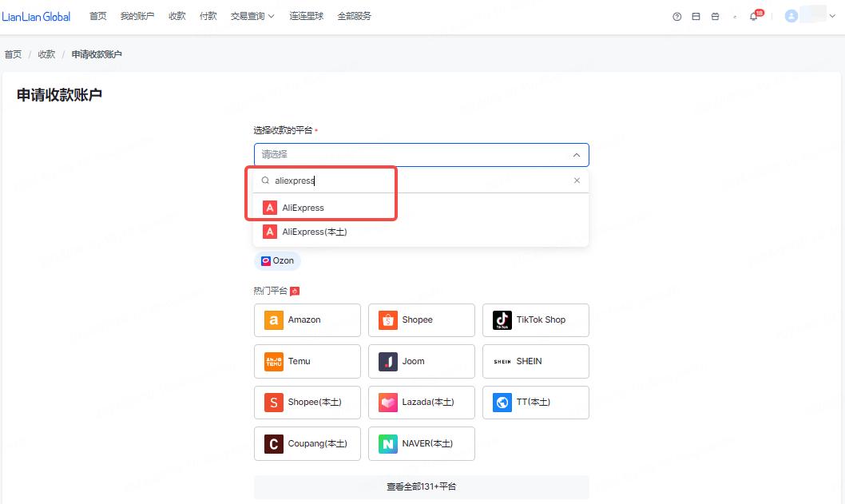
Task: Click the Joom logo icon
Action: (x=388, y=362)
